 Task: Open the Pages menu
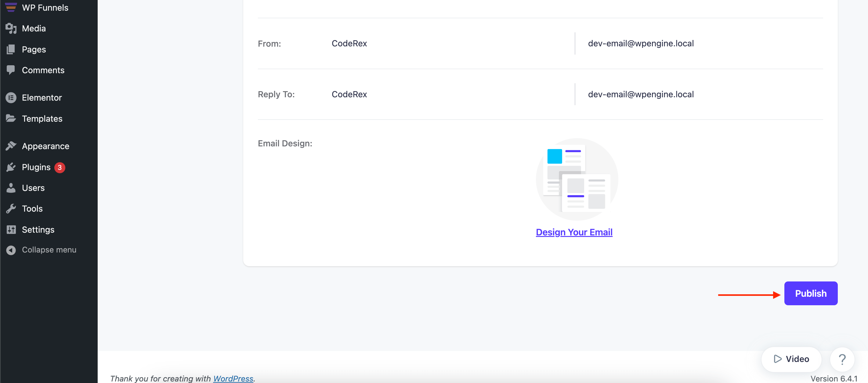click(34, 49)
